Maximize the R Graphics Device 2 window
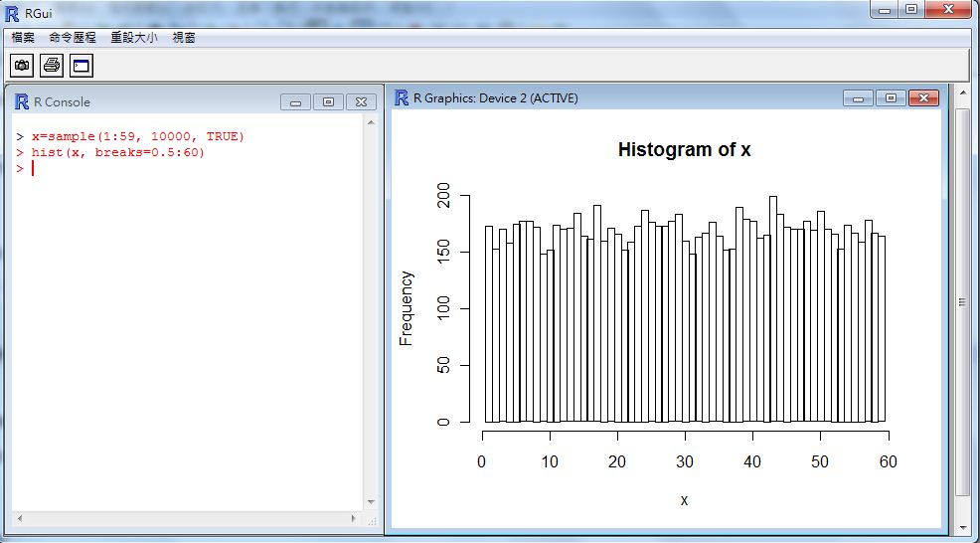The image size is (980, 543). coord(891,97)
